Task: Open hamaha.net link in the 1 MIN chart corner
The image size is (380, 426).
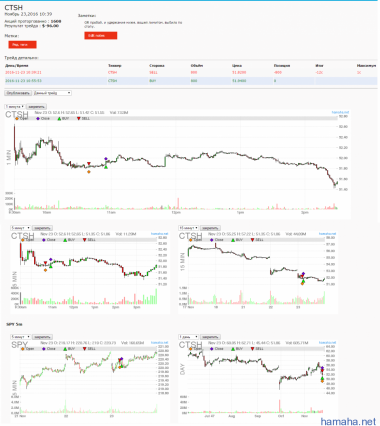Action: (340, 113)
